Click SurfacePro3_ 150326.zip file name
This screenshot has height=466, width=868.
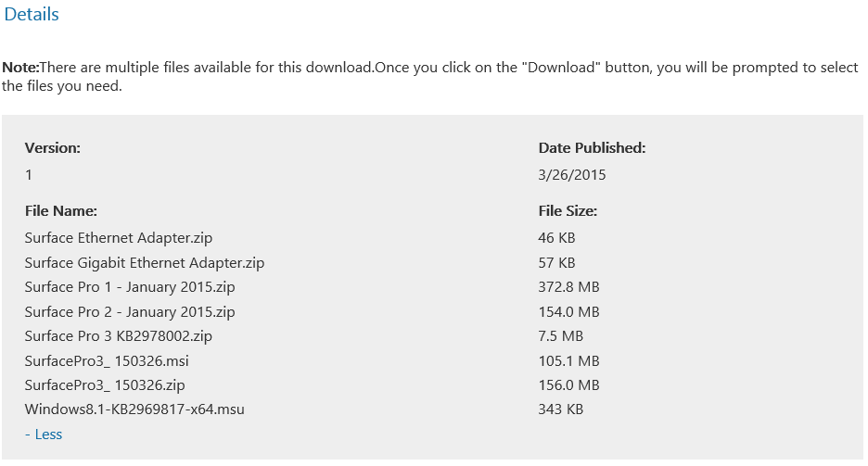105,385
